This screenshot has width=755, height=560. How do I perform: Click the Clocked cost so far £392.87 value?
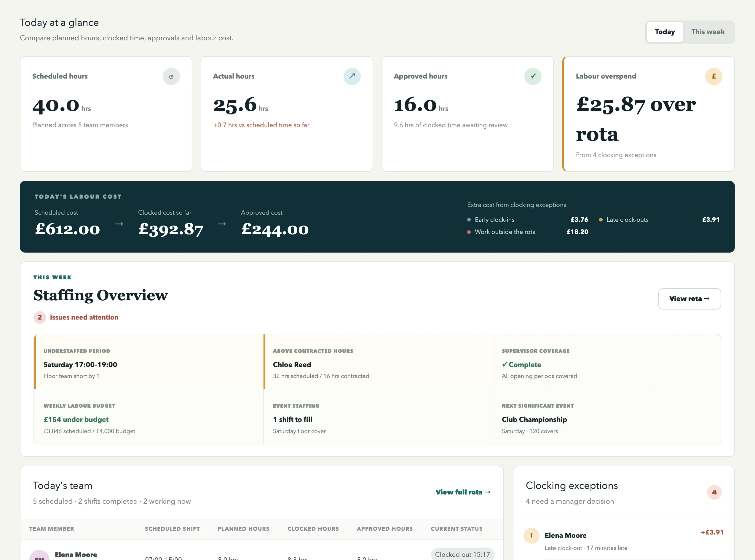[x=171, y=229]
